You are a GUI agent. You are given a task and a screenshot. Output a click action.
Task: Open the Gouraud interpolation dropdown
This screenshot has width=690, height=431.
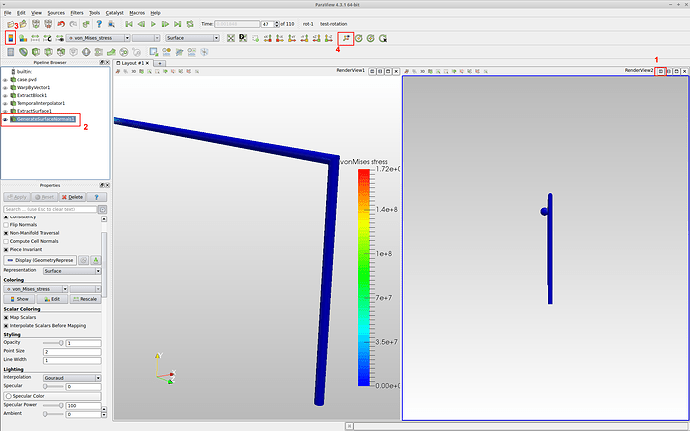(x=70, y=377)
